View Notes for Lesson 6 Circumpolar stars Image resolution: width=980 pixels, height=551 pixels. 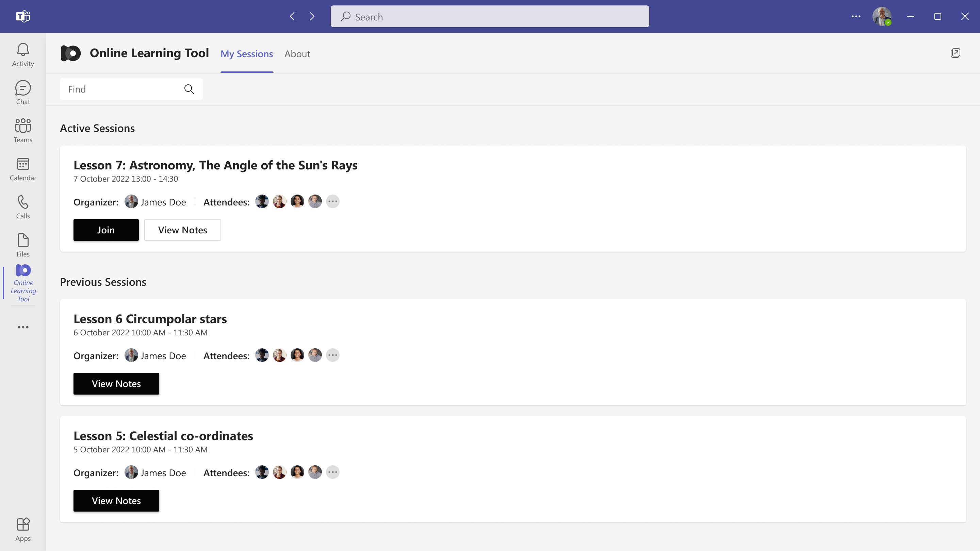tap(116, 384)
